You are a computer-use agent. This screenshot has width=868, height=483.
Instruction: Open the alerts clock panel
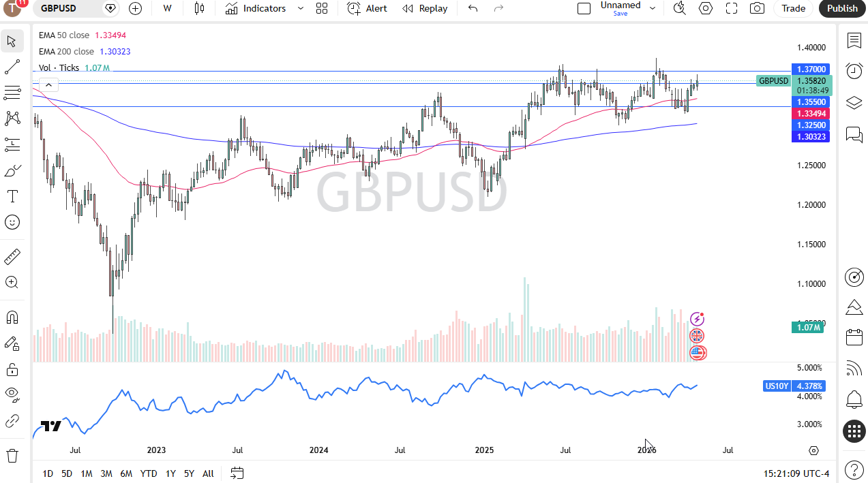854,71
